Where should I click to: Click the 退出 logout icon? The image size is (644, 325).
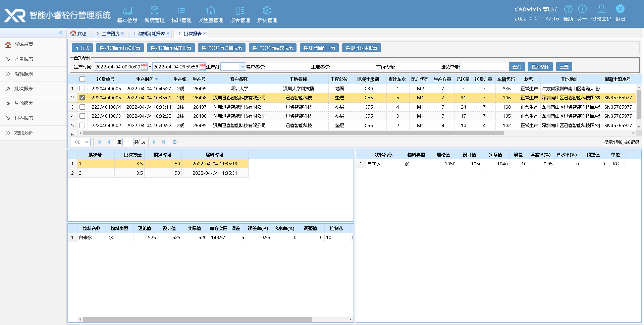(620, 9)
